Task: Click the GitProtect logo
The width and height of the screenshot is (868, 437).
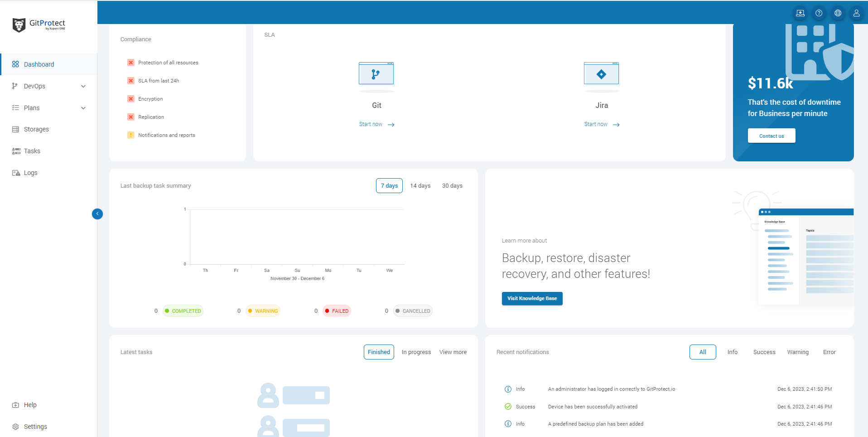Action: tap(39, 24)
